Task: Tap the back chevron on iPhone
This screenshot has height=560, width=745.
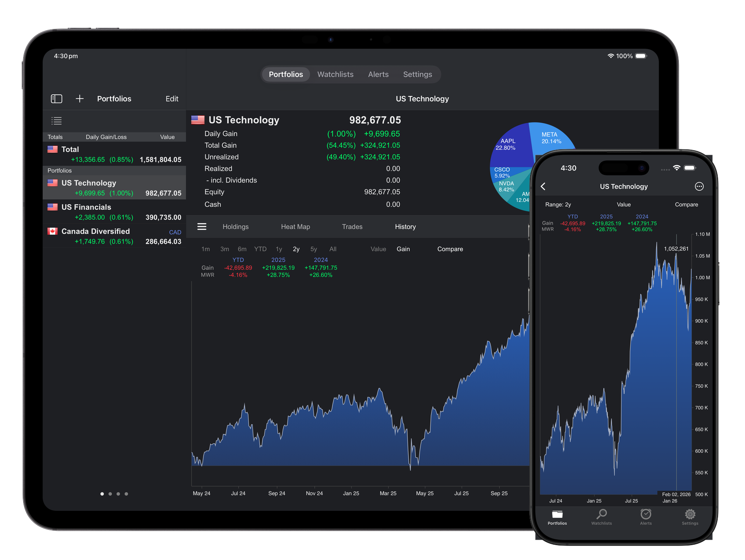Action: pyautogui.click(x=543, y=187)
